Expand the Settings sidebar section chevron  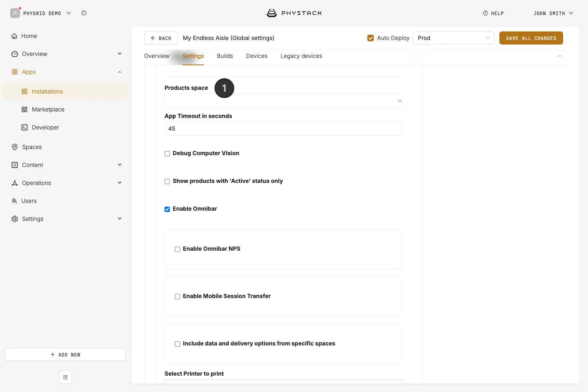(x=120, y=219)
